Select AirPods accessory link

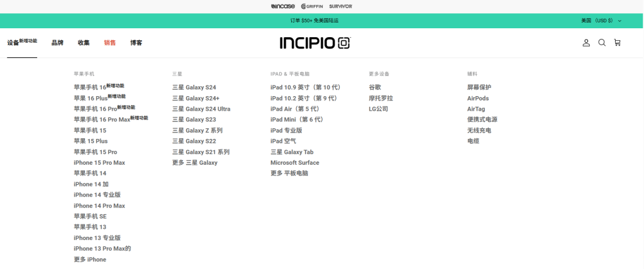coord(478,98)
